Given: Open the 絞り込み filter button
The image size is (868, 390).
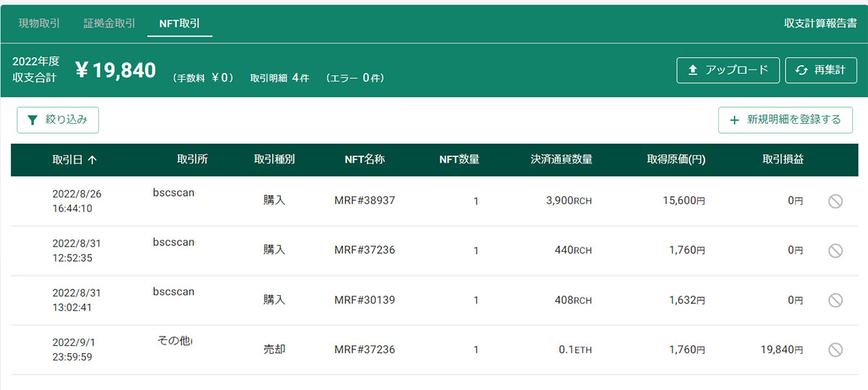Looking at the screenshot, I should (58, 120).
